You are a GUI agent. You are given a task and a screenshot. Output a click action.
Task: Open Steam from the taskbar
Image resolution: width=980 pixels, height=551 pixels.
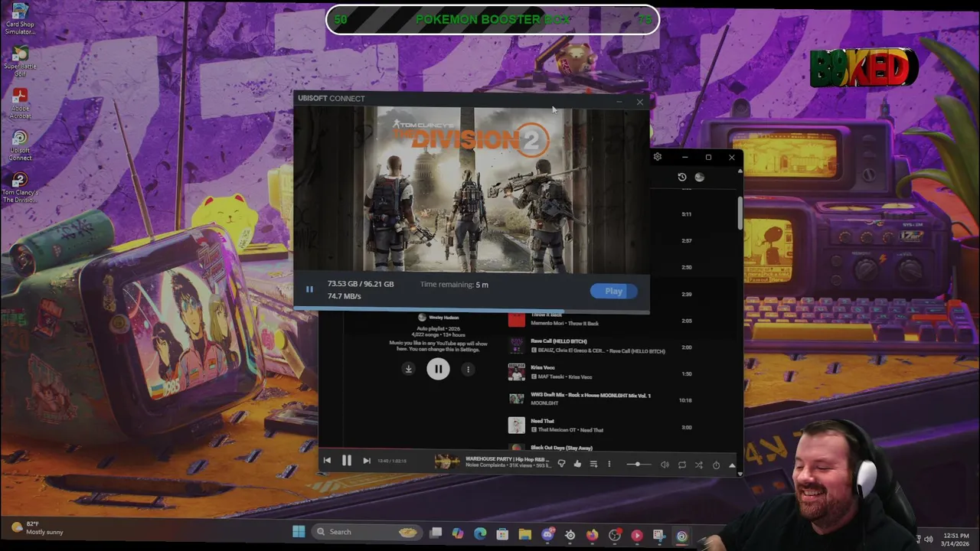coord(570,535)
